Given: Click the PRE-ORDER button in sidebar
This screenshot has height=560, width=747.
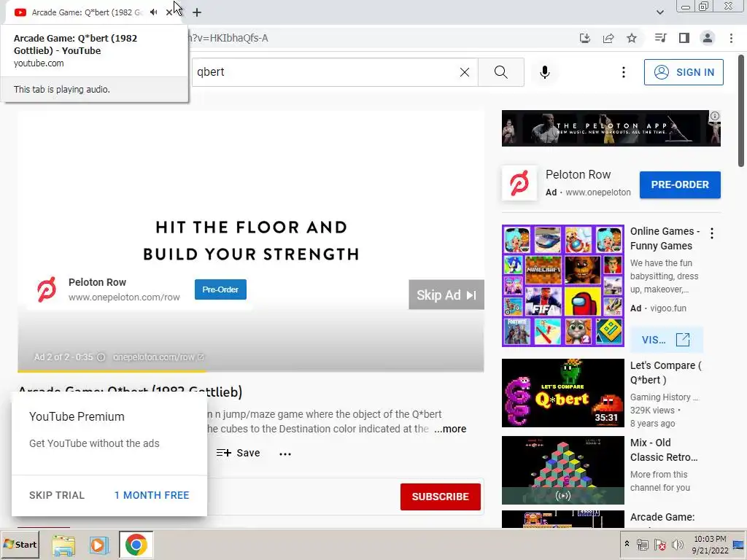Looking at the screenshot, I should coord(680,184).
